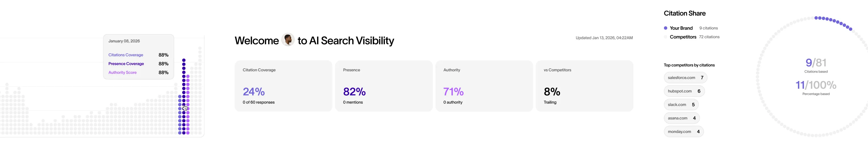Image resolution: width=868 pixels, height=148 pixels.
Task: Open the Presence 82% card
Action: pyautogui.click(x=383, y=86)
